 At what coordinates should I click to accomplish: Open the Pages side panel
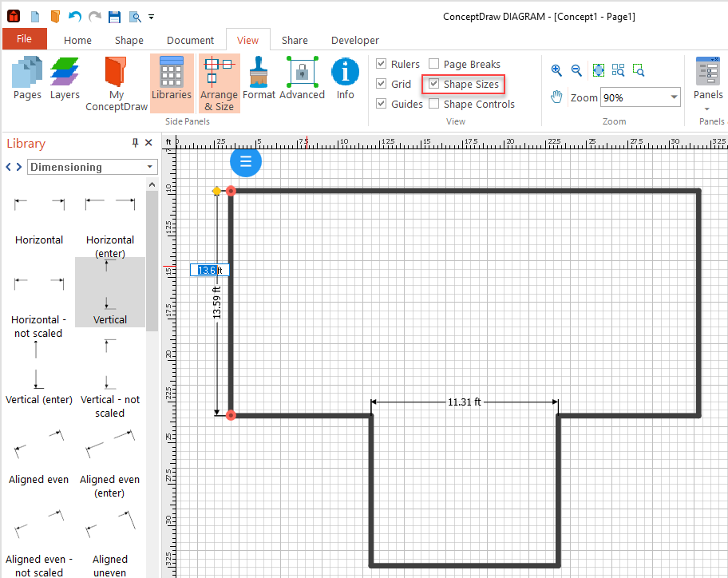point(27,78)
